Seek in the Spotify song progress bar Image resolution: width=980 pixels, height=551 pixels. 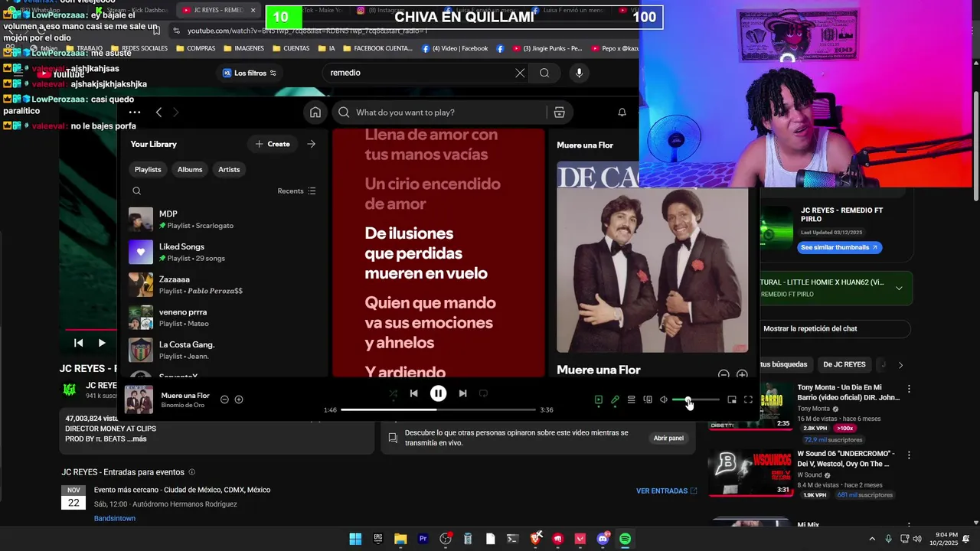pos(437,410)
